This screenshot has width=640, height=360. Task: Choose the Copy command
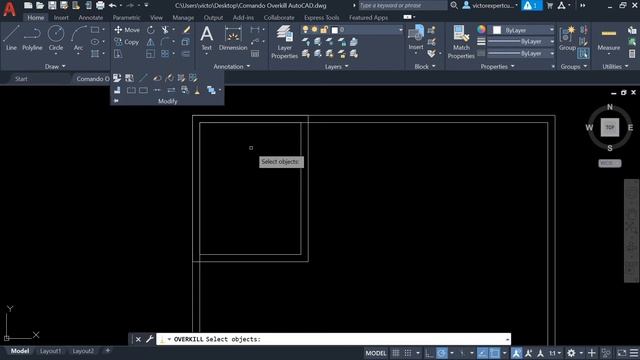(127, 42)
